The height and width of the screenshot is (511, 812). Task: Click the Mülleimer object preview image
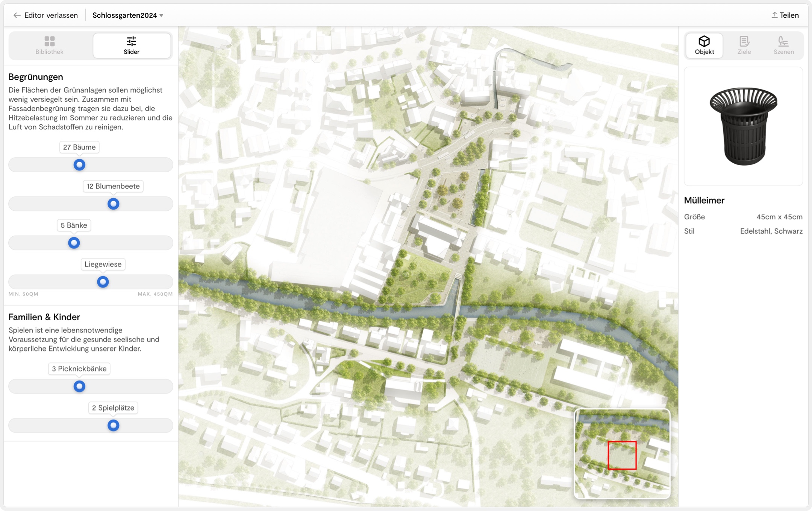743,126
